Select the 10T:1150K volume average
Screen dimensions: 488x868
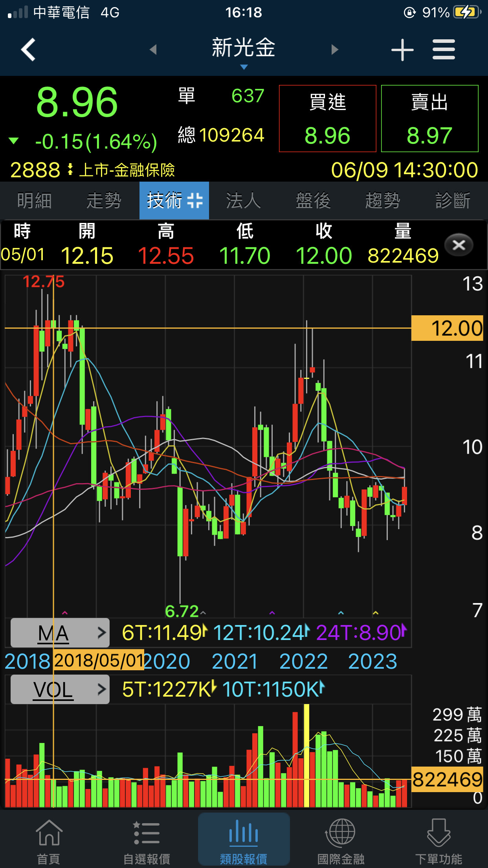click(274, 690)
